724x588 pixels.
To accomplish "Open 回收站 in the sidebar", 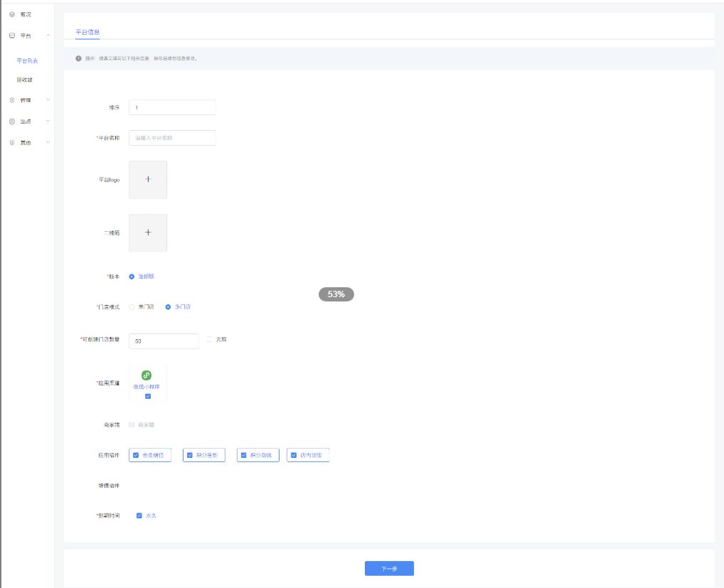I will point(25,80).
